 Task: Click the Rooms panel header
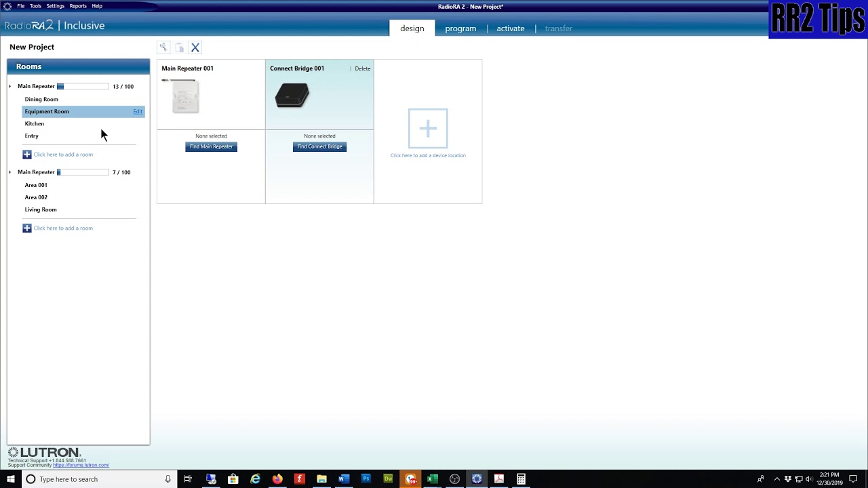point(79,66)
